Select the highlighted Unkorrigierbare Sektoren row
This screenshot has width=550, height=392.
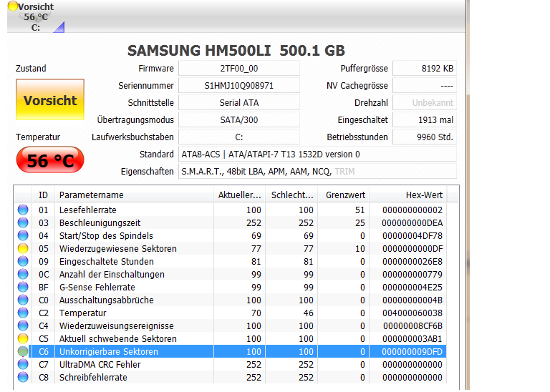click(231, 351)
